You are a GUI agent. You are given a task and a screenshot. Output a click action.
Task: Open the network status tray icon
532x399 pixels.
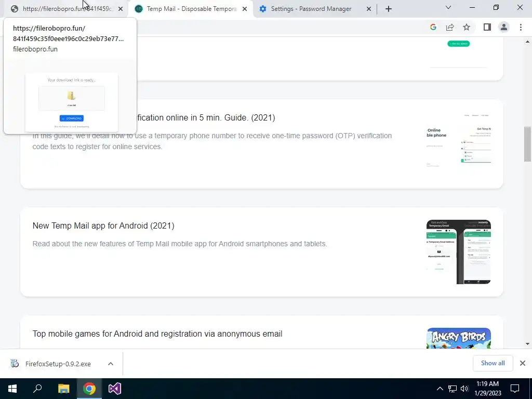453,389
